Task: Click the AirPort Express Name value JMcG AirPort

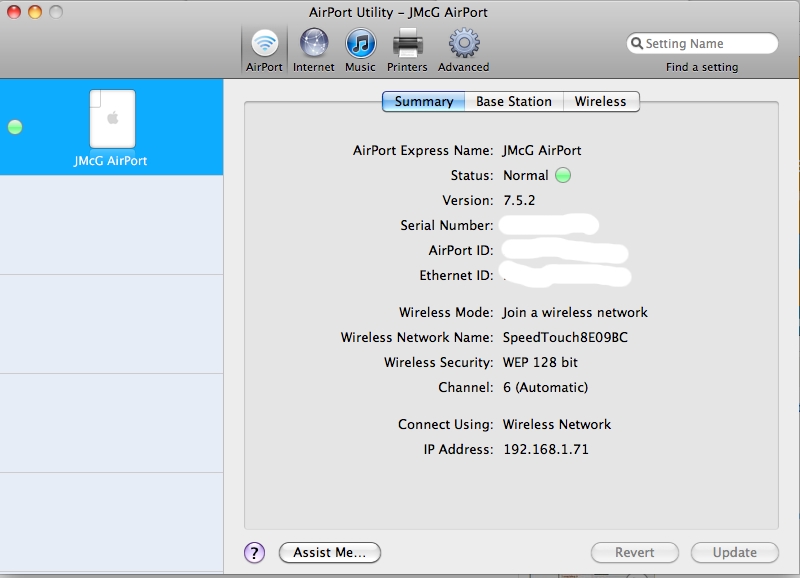Action: click(x=542, y=150)
